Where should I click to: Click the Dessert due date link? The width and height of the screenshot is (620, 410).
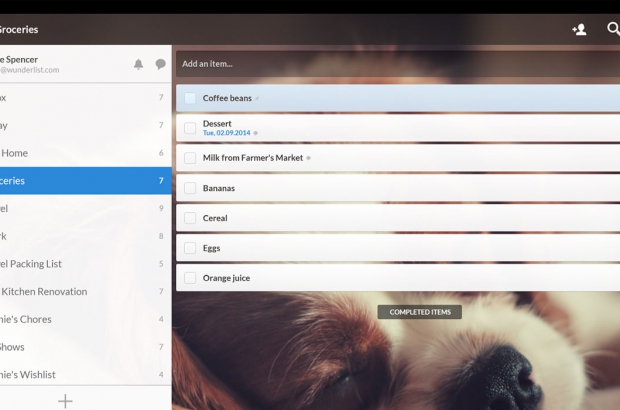(x=226, y=133)
